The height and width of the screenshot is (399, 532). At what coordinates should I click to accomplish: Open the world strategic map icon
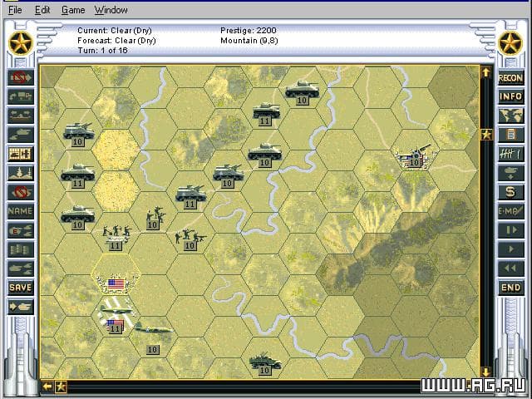pos(510,116)
